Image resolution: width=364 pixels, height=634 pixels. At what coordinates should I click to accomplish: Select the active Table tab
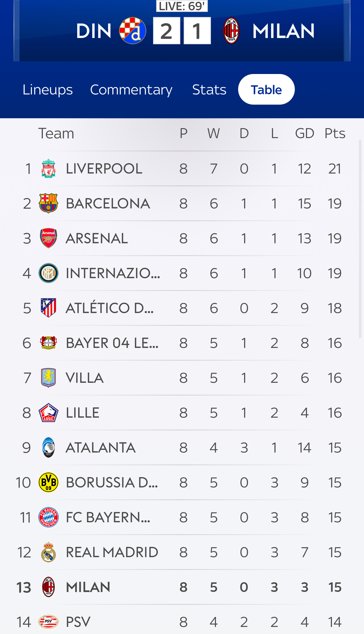[266, 90]
